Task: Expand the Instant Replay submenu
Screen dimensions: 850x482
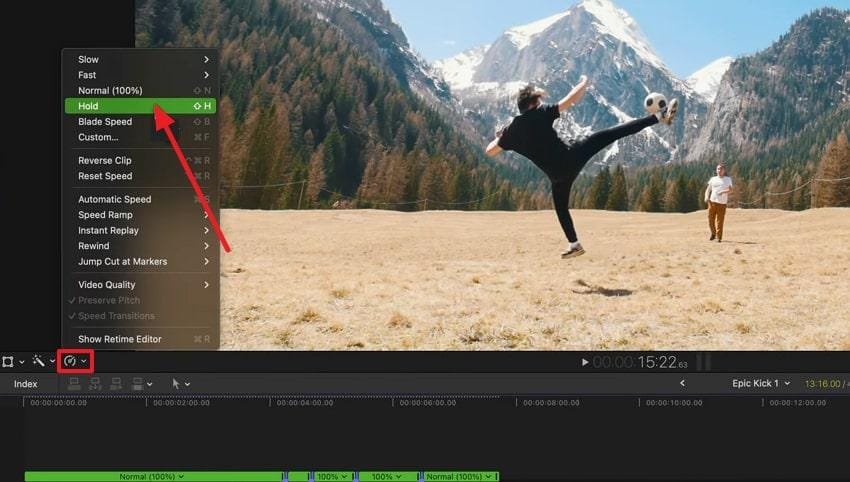Action: pyautogui.click(x=141, y=230)
